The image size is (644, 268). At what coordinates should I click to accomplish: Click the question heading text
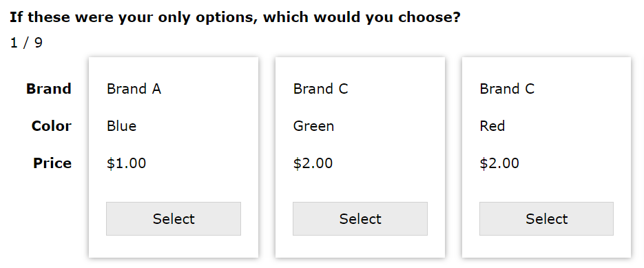235,18
